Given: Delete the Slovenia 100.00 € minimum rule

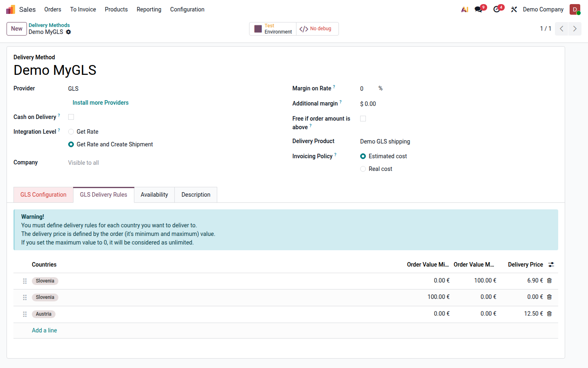Looking at the screenshot, I should 549,297.
